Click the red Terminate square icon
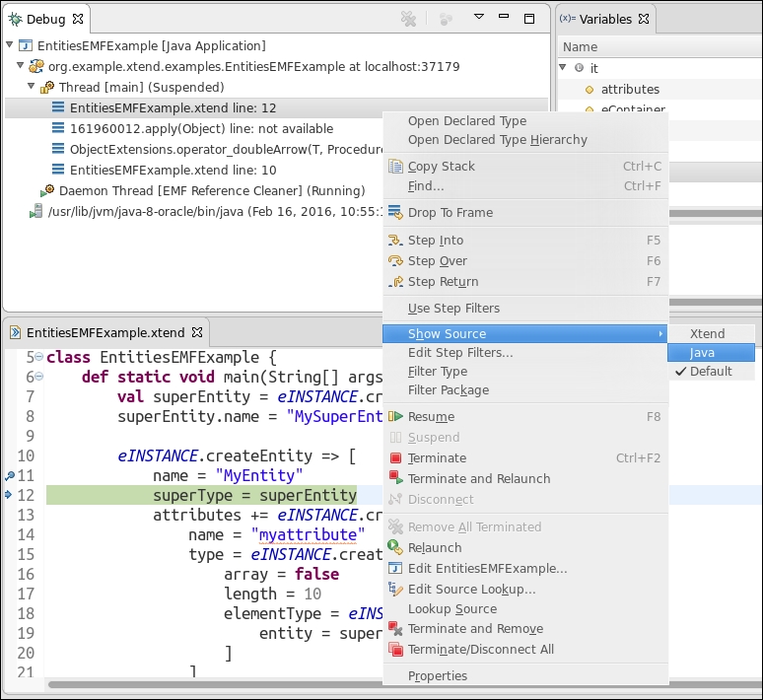This screenshot has width=763, height=700. pos(395,458)
